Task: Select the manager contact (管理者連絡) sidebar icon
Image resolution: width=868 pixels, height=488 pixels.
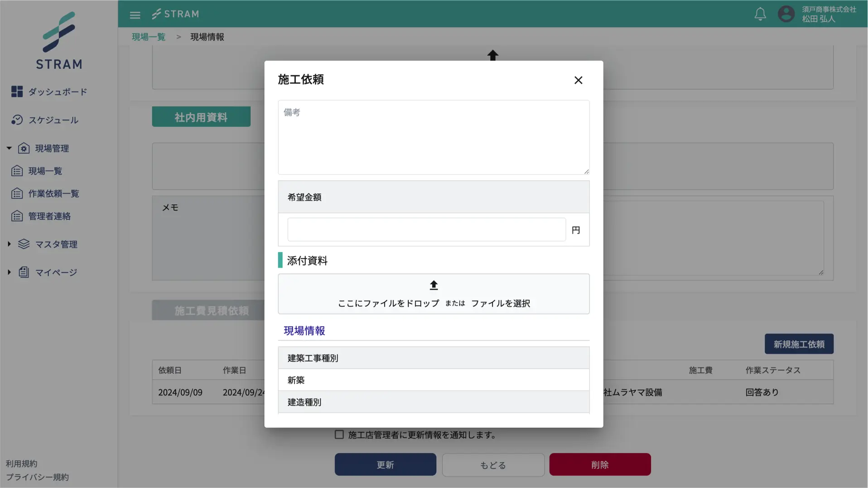Action: pyautogui.click(x=17, y=216)
